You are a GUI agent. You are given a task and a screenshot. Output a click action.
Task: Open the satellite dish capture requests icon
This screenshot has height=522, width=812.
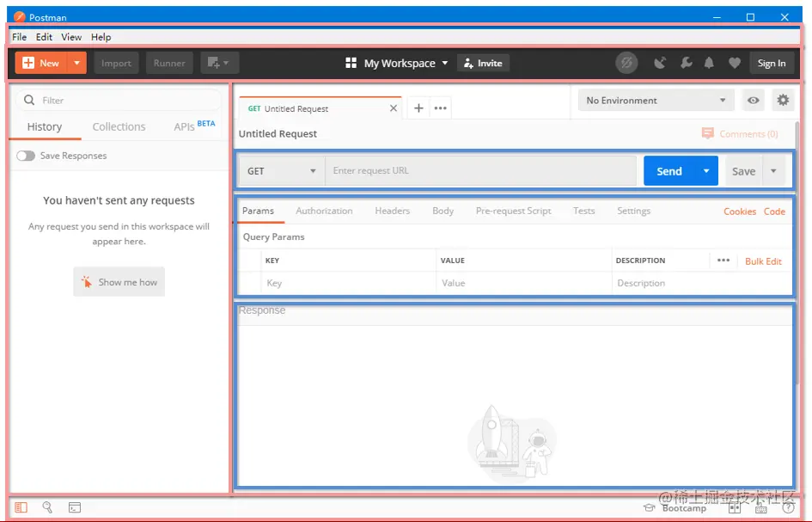pyautogui.click(x=659, y=64)
